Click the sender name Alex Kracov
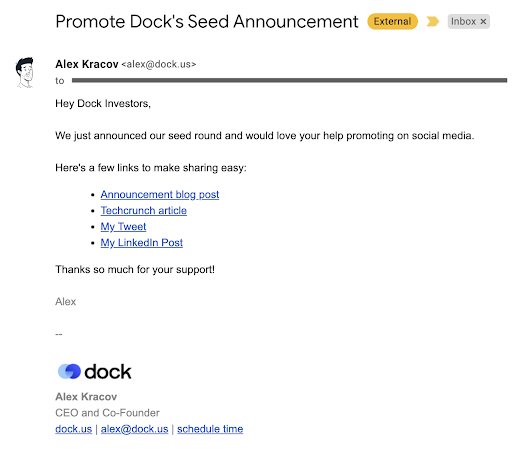Screen dimensions: 512x449 87,64
